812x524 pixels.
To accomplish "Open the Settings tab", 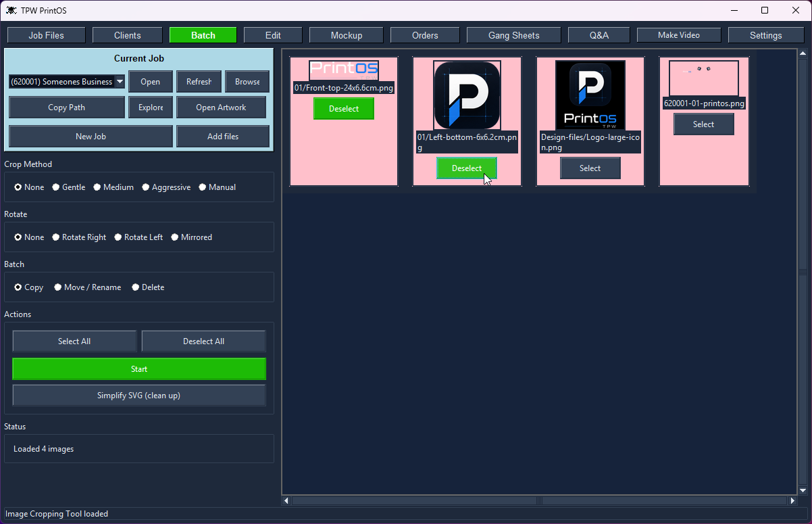I will 766,35.
